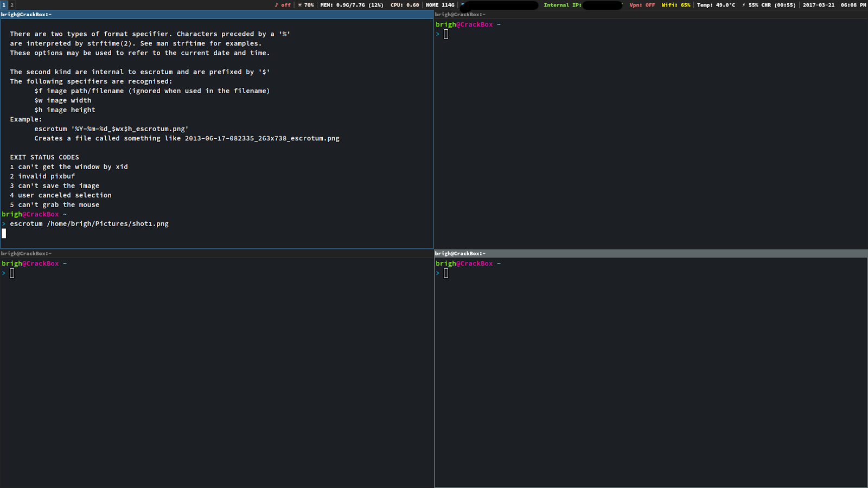Click the MEM usage status entry
The width and height of the screenshot is (868, 488).
tap(352, 5)
